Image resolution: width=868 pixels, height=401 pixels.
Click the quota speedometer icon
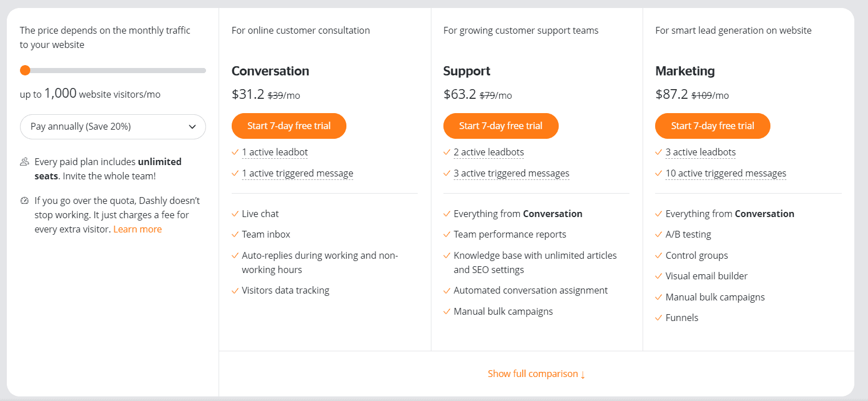tap(25, 201)
